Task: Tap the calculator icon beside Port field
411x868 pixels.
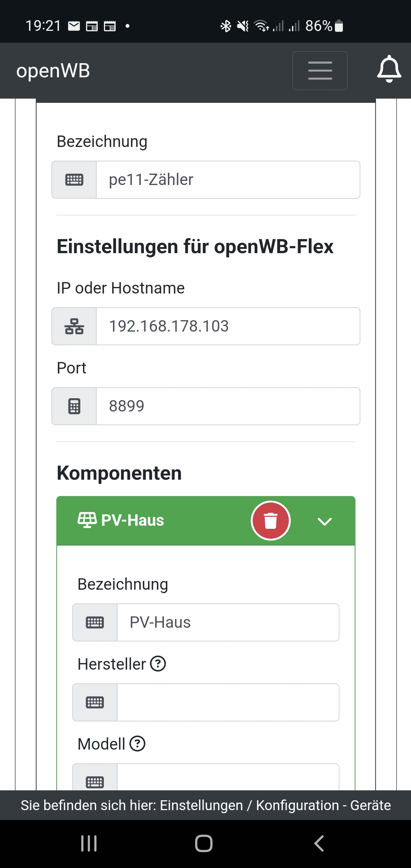Action: [x=74, y=406]
